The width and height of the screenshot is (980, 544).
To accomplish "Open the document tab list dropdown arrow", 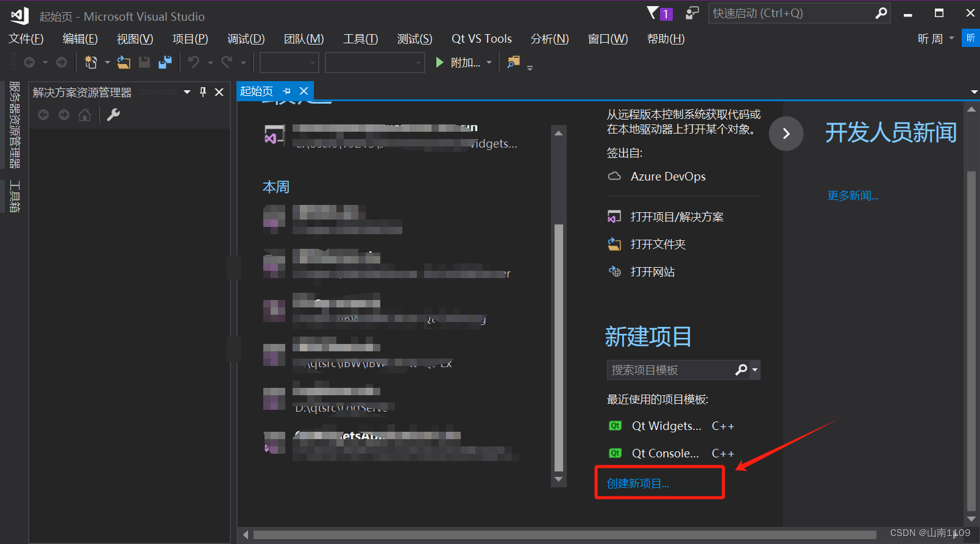I will [x=974, y=91].
